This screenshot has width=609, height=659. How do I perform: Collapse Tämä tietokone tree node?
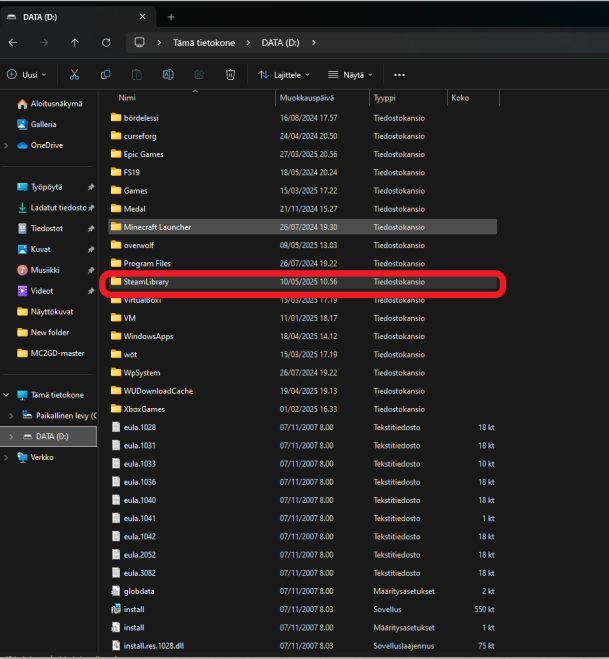[x=6, y=395]
